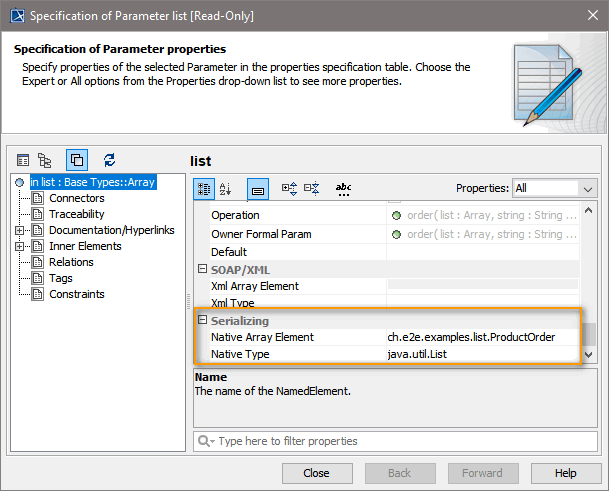Click the first list-view icon above the tree
The height and width of the screenshot is (491, 609).
pyautogui.click(x=23, y=160)
